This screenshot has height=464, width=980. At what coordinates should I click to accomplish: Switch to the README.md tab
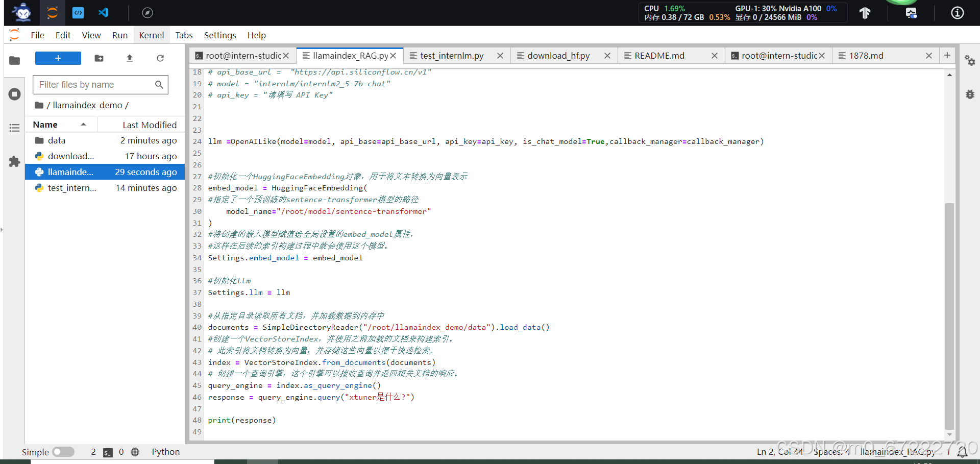coord(659,55)
